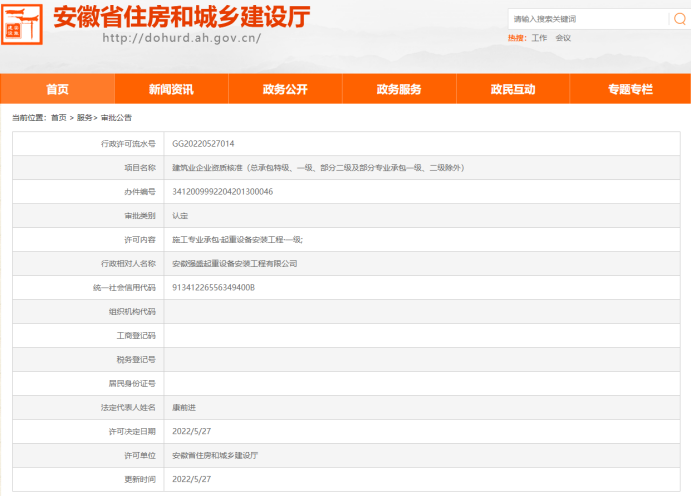The height and width of the screenshot is (496, 692).
Task: Go to the 政民互动 tab
Action: tap(513, 89)
